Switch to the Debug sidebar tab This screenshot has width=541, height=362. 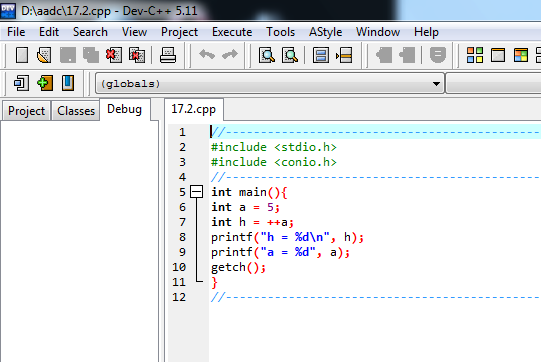point(125,109)
